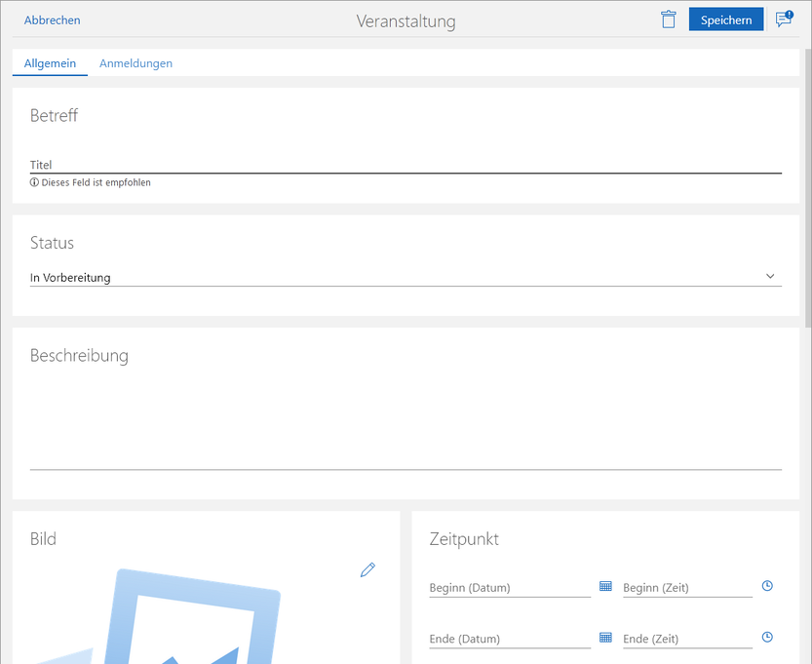Open the chat notifications icon

point(784,20)
